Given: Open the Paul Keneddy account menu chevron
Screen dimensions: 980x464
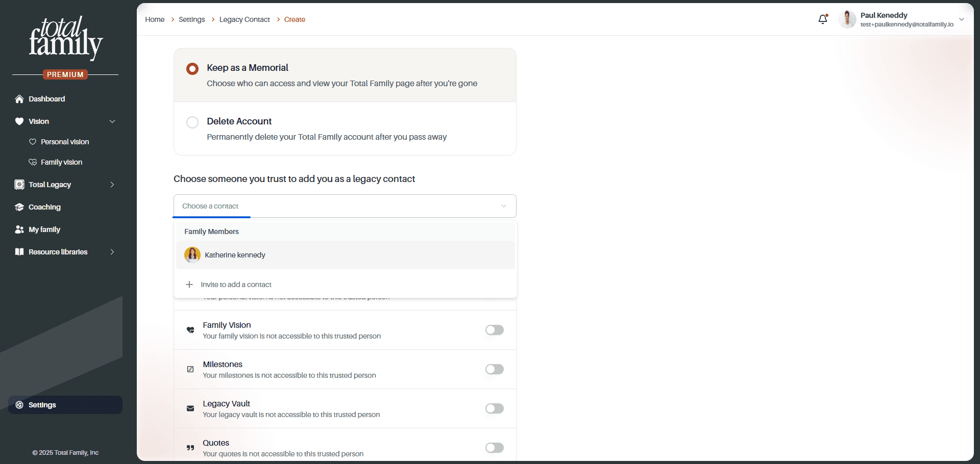Looking at the screenshot, I should 962,19.
